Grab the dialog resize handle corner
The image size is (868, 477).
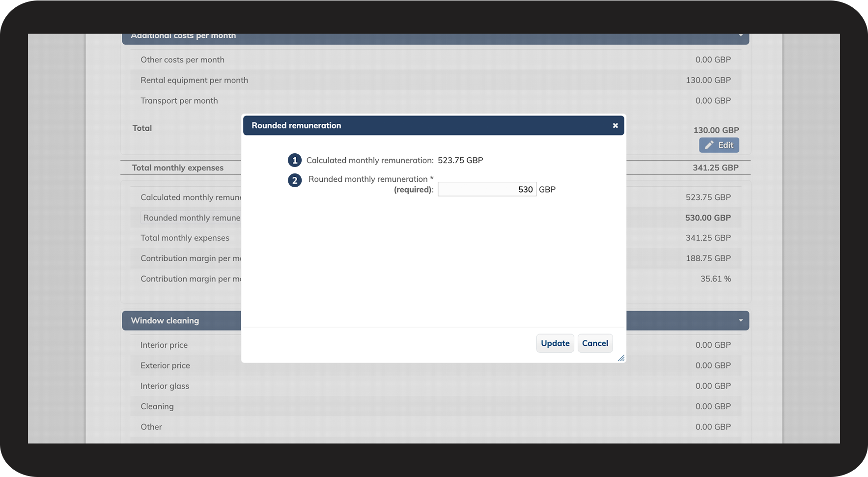coord(621,358)
